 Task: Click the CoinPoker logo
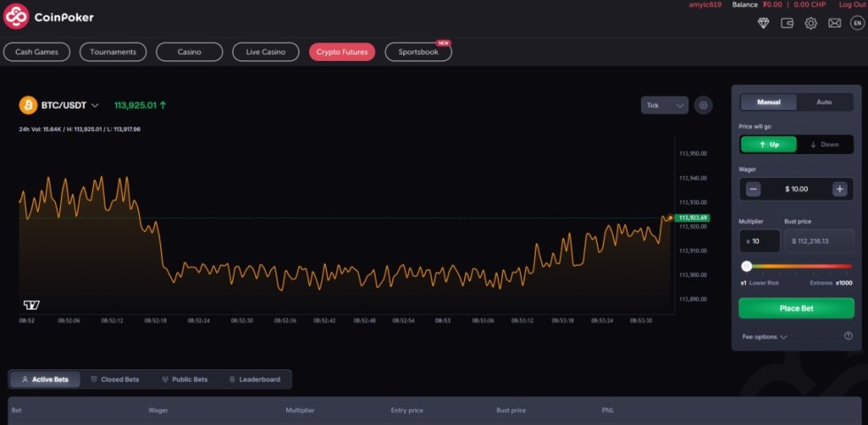coord(49,17)
